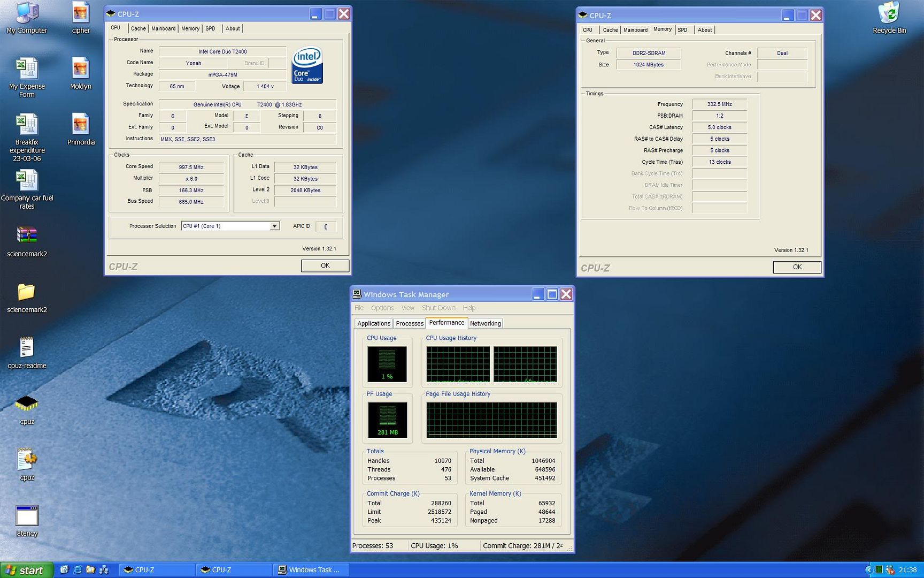The image size is (924, 578).
Task: Switch to Applications tab in Task Manager
Action: point(374,323)
